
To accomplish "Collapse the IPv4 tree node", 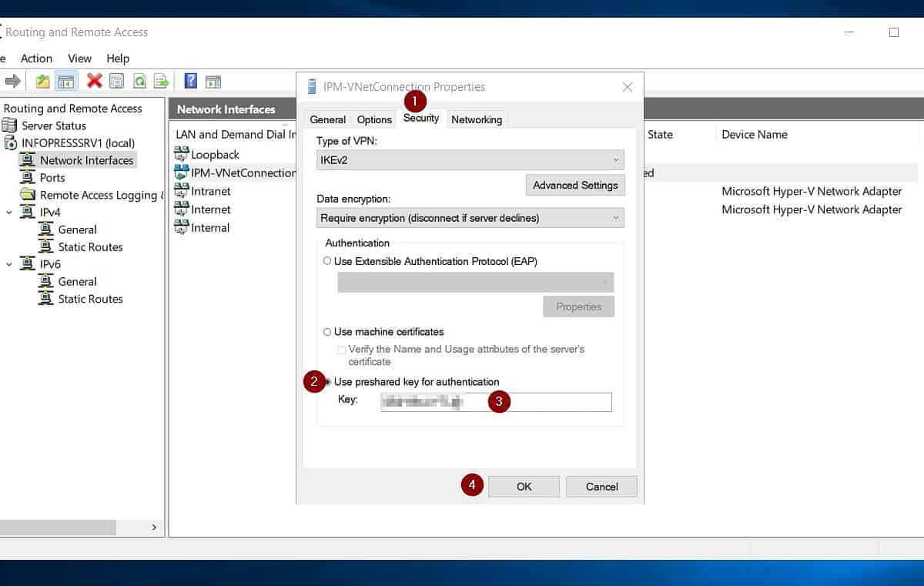I will [9, 213].
